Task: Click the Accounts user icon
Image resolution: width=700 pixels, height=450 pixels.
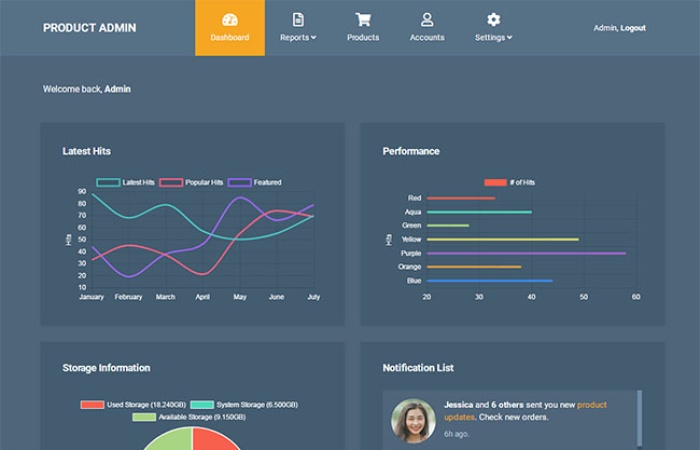Action: 427,20
